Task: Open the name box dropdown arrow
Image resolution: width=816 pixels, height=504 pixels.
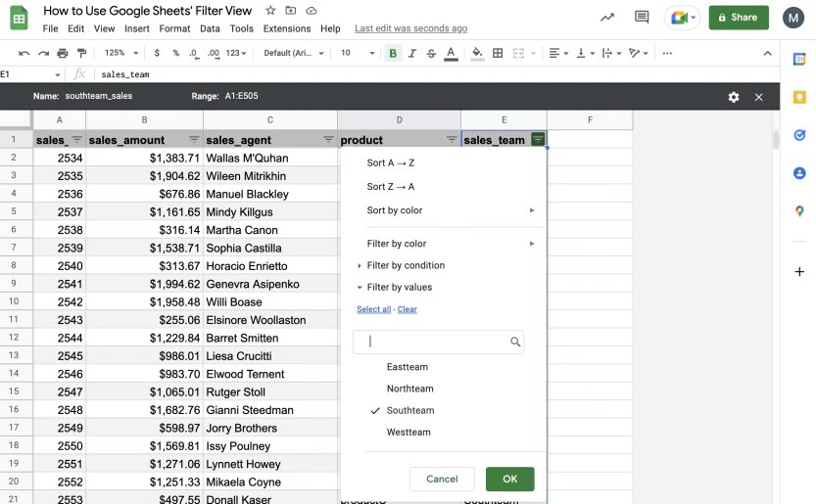Action: coord(57,75)
